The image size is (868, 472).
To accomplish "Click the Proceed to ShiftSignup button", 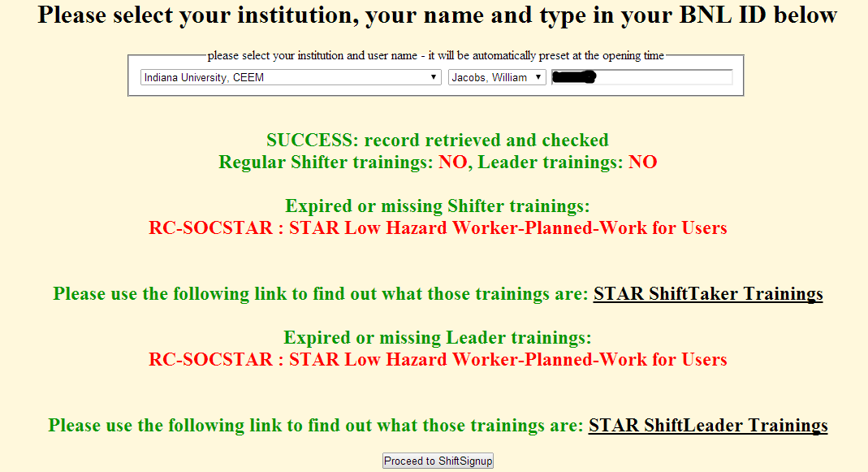I will pyautogui.click(x=438, y=461).
